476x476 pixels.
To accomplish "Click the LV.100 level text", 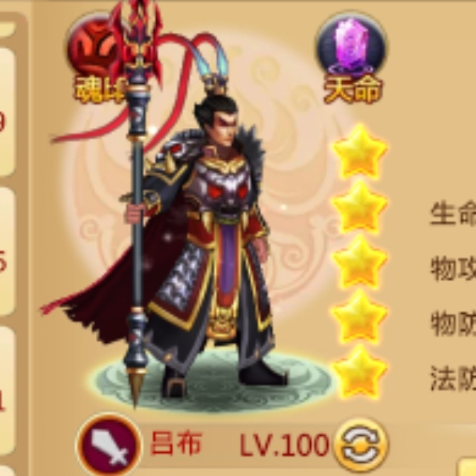I will [x=284, y=445].
